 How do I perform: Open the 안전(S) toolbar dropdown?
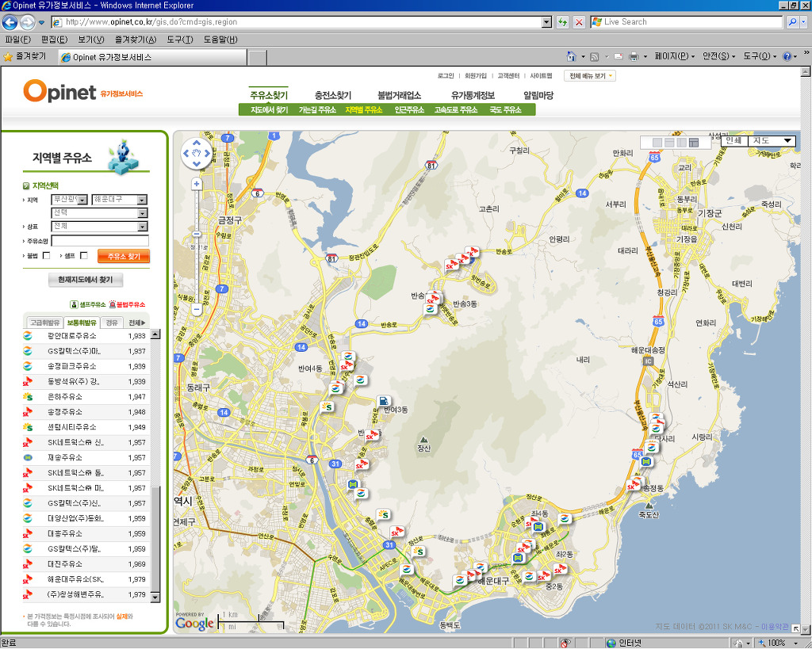pos(718,56)
